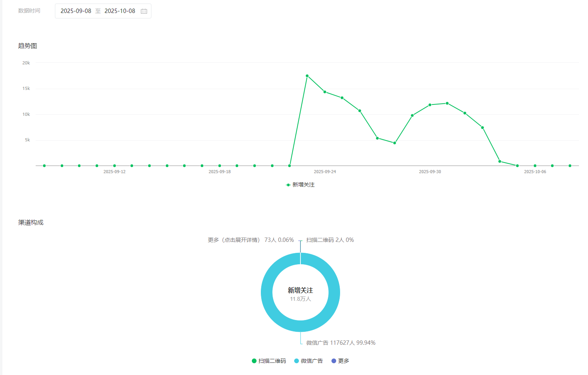
Task: Click the start date 2025-09-08 field
Action: [x=76, y=11]
